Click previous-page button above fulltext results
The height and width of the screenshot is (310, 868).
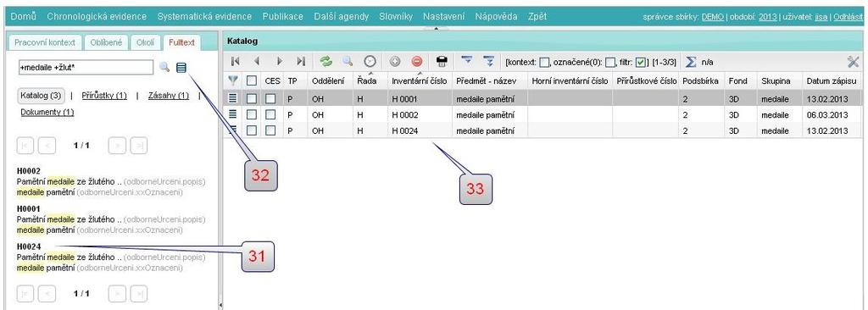coord(47,146)
